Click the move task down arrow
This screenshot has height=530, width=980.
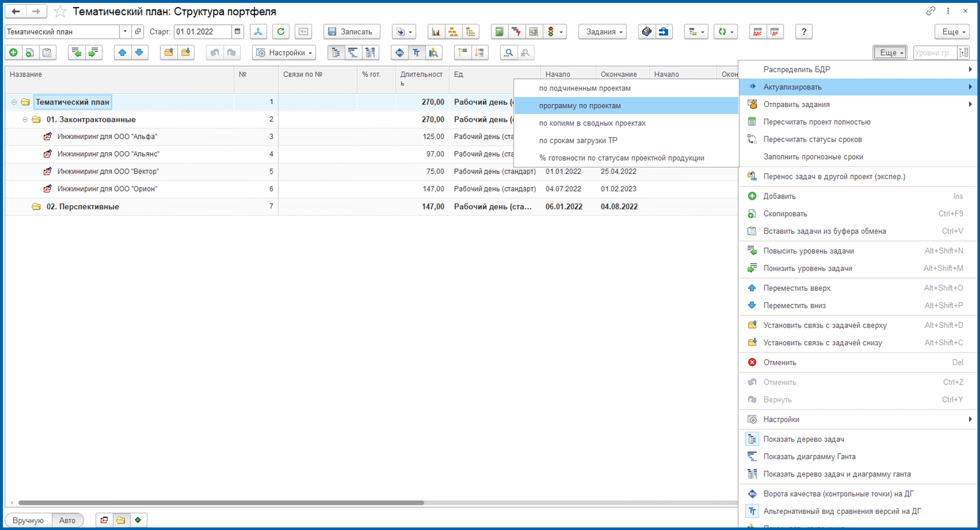[x=139, y=53]
